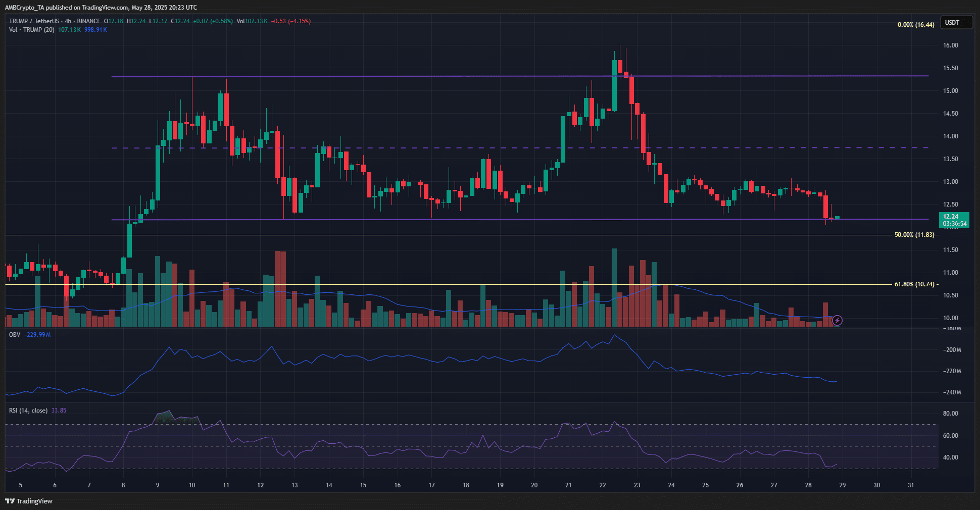This screenshot has height=510, width=980.
Task: Click the 12.50 price axis label
Action: [x=951, y=205]
